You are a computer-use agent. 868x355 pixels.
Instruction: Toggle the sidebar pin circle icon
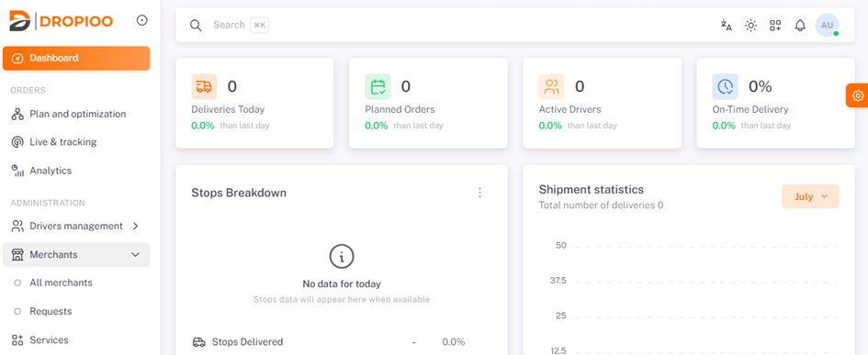(142, 20)
